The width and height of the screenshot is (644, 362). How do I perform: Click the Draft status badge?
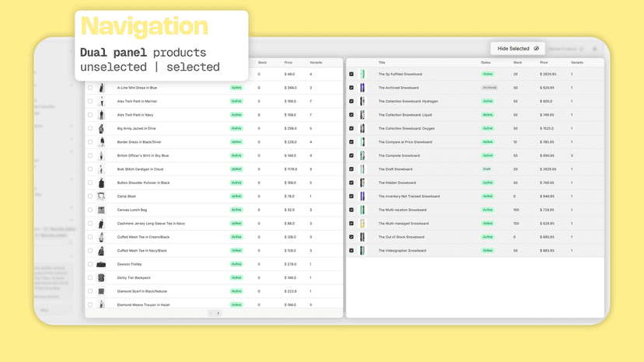487,169
